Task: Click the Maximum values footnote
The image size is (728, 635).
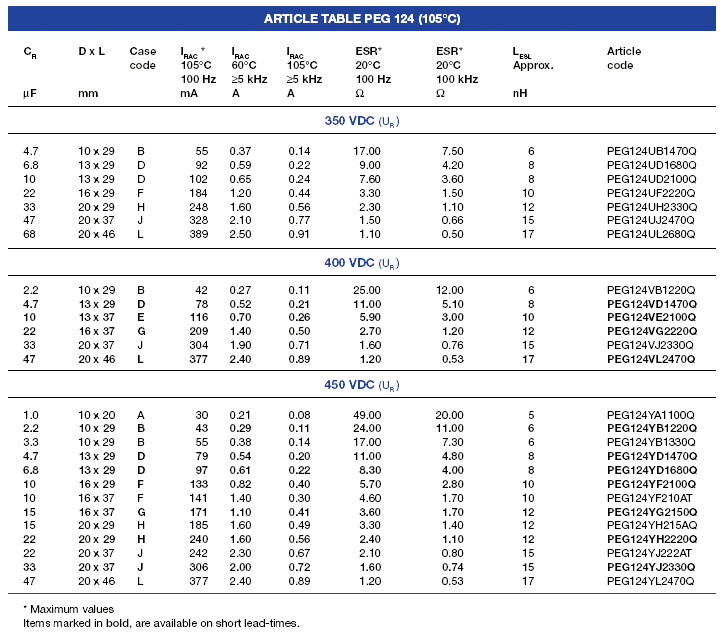Action: pos(69,609)
